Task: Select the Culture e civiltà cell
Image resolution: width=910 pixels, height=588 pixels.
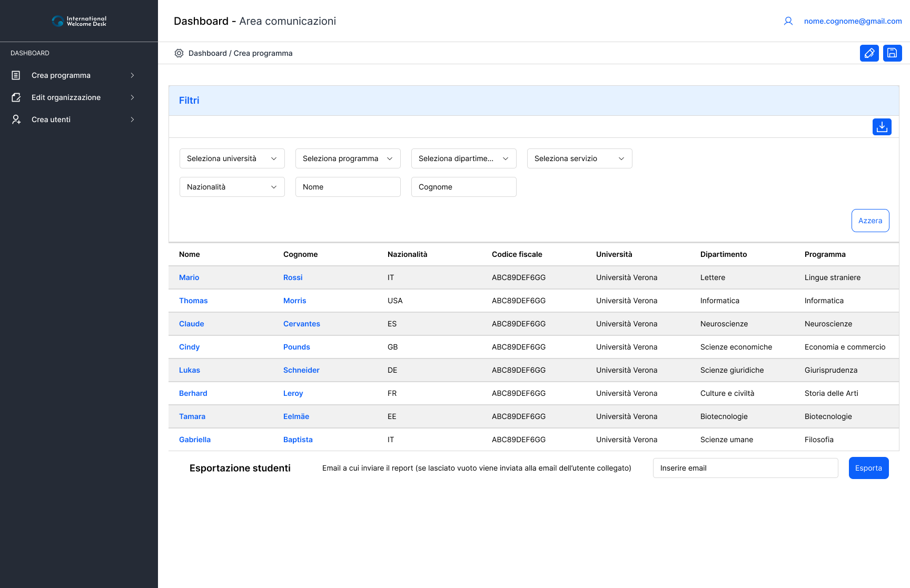Action: tap(727, 393)
